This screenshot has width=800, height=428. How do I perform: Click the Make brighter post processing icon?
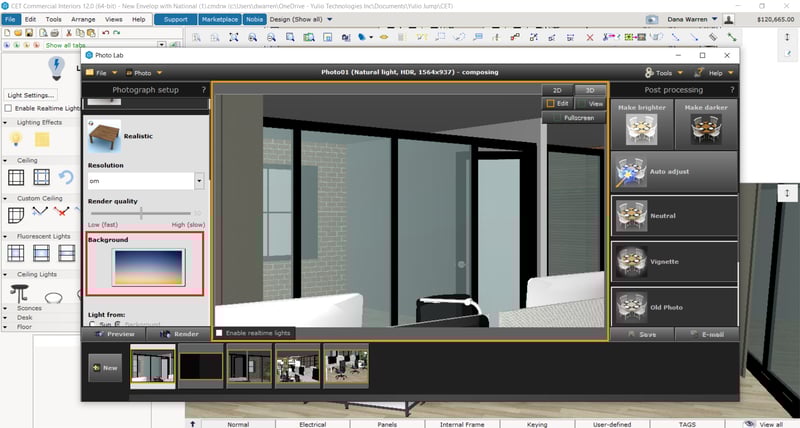642,124
